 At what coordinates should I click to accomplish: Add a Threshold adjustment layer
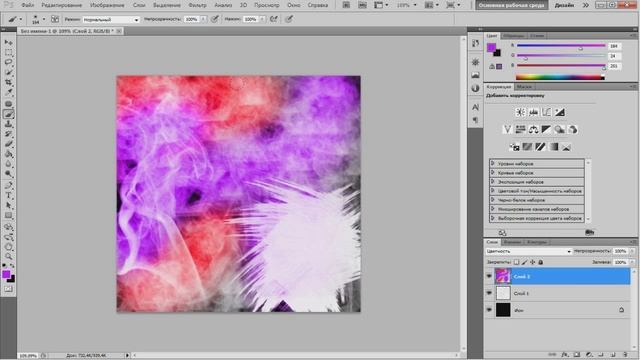coord(540,147)
